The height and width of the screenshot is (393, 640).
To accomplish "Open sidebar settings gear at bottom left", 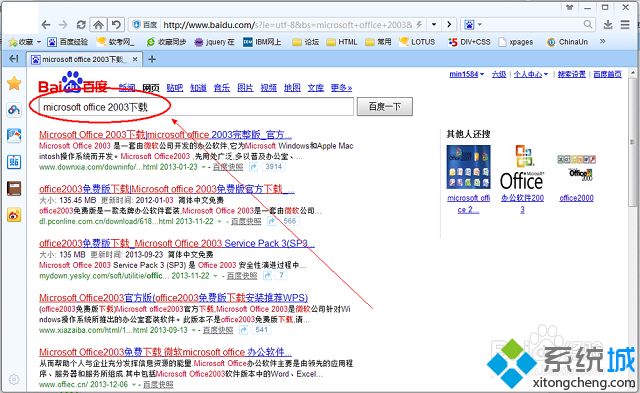I will coord(14,379).
